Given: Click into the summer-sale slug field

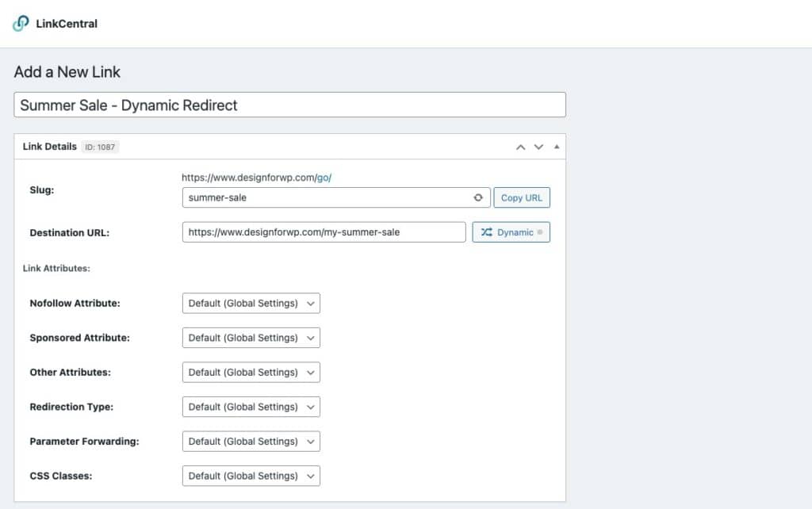Looking at the screenshot, I should coord(325,197).
